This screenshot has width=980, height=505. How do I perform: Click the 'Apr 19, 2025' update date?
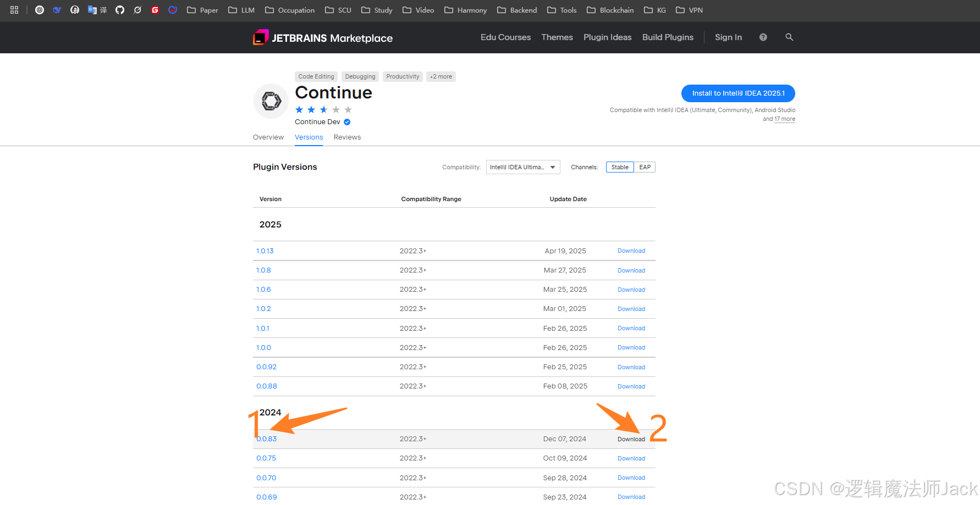tap(565, 251)
